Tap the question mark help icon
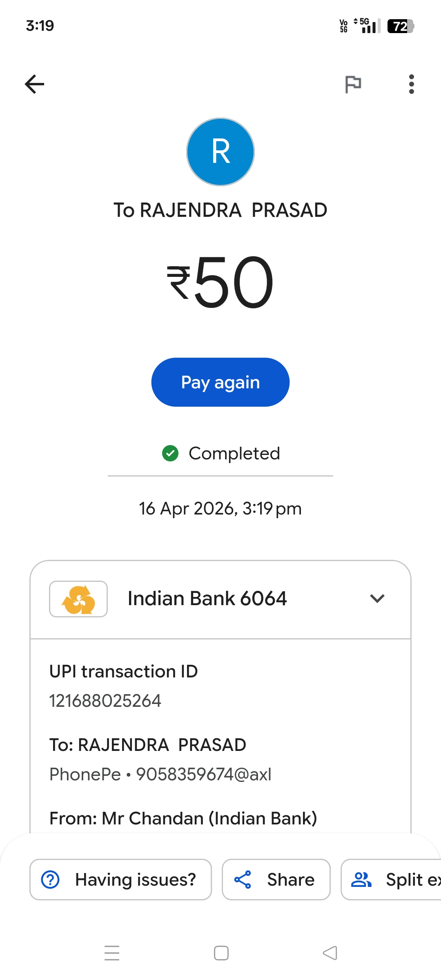Viewport: 441px width, 980px height. click(x=51, y=880)
